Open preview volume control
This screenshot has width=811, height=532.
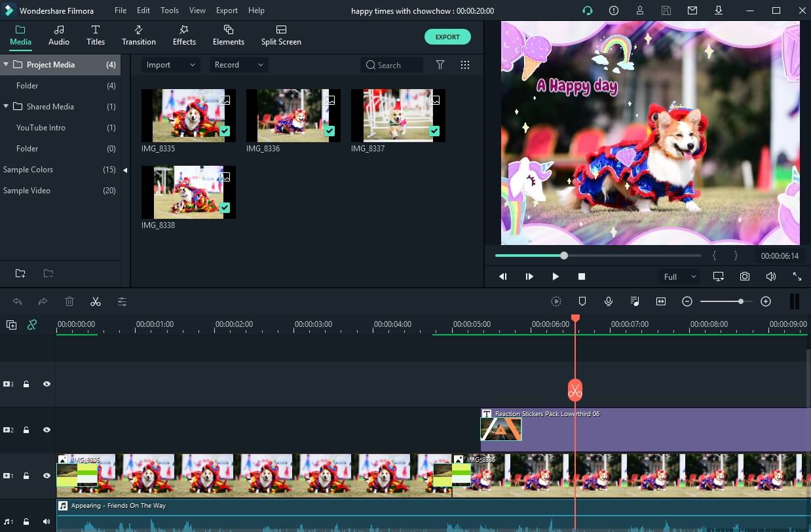point(771,276)
